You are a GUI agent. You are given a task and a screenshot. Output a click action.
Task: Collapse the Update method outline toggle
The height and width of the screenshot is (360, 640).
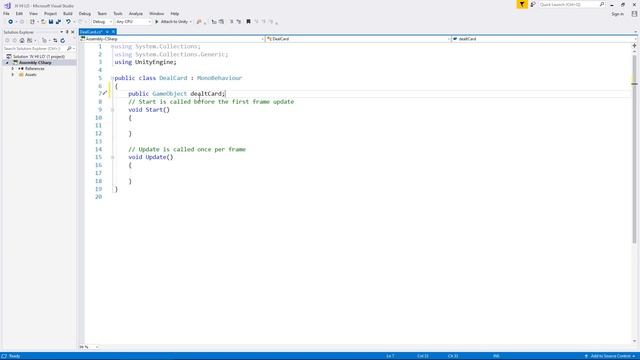112,157
